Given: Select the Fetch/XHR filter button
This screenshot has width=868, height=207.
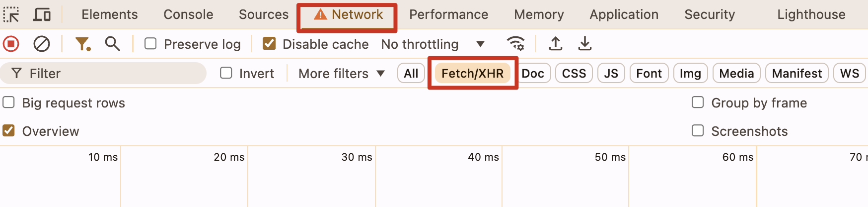Looking at the screenshot, I should (x=472, y=74).
